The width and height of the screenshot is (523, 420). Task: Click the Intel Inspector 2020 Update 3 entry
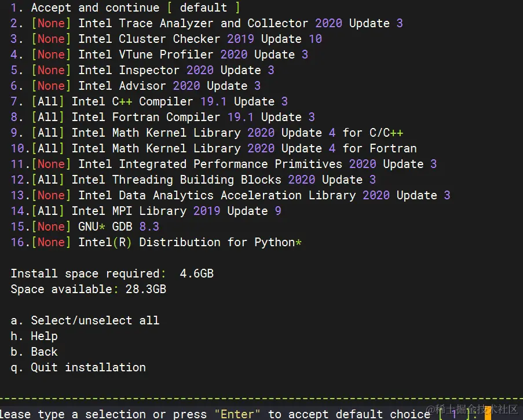coord(142,71)
